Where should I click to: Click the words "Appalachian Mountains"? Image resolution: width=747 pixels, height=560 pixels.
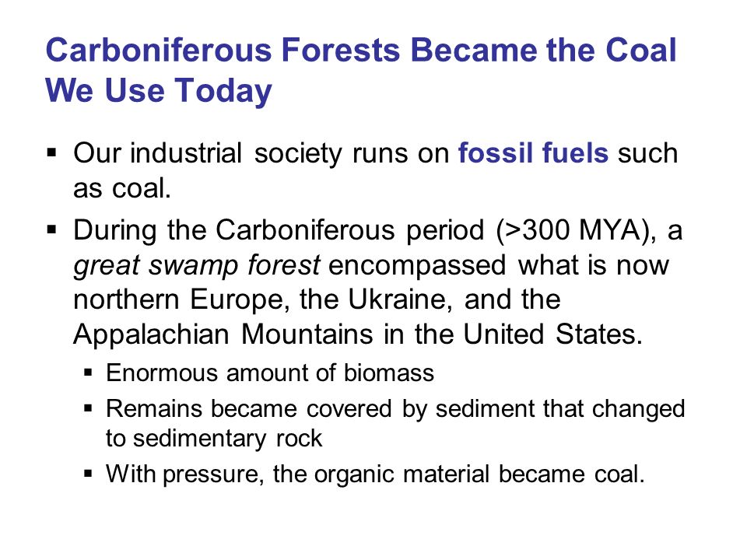coord(223,334)
